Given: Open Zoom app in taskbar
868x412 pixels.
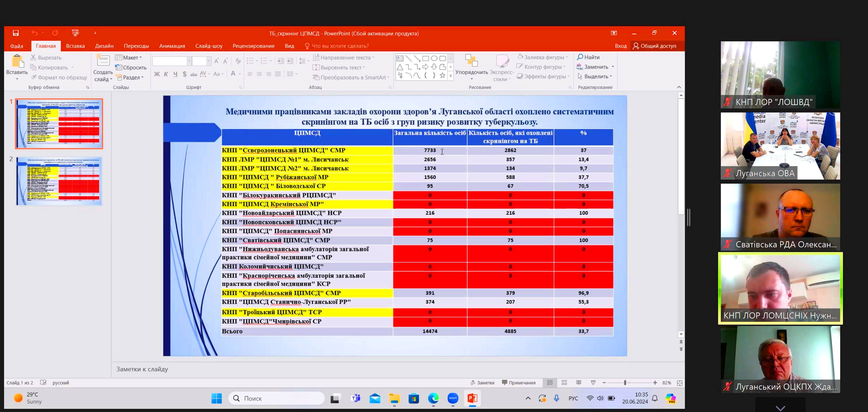Looking at the screenshot, I should click(x=453, y=399).
